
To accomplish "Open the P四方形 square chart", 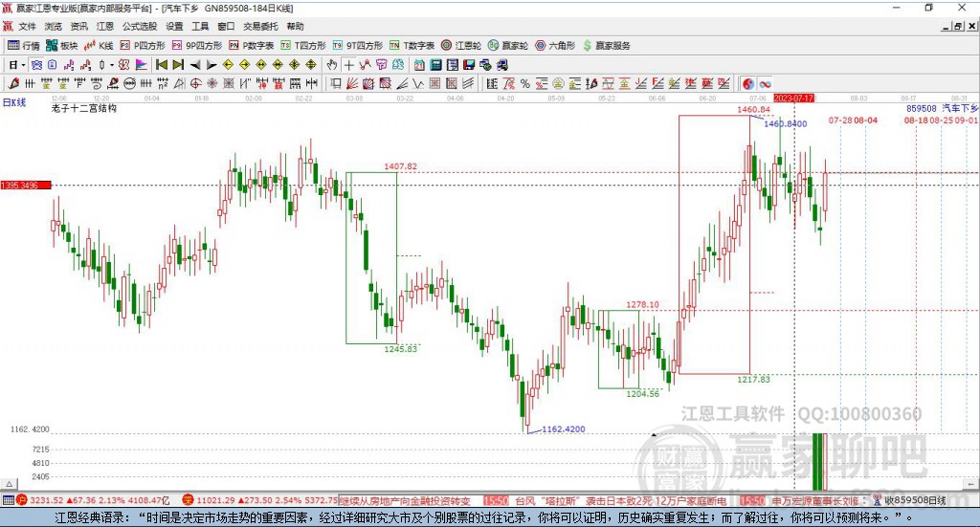I will tap(144, 45).
